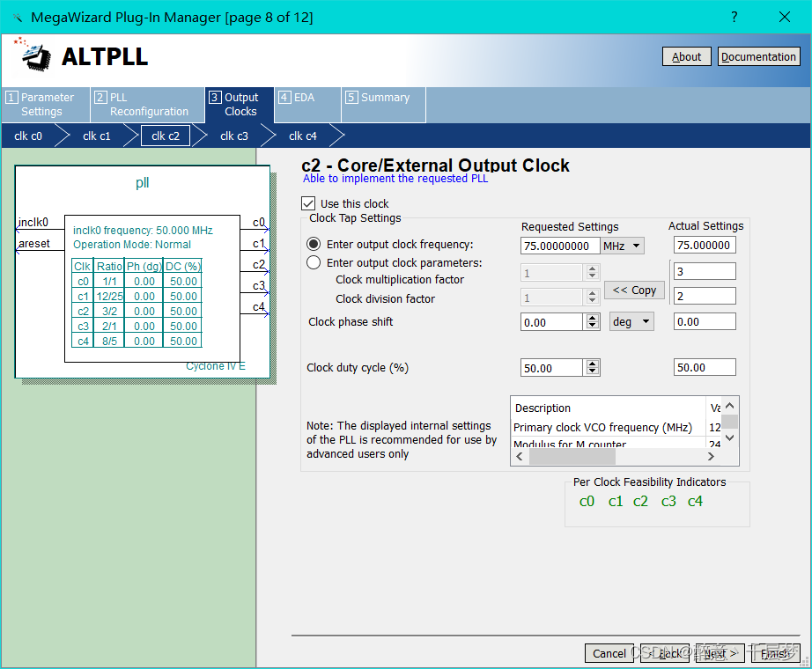Image resolution: width=812 pixels, height=669 pixels.
Task: Click the actual multiplication factor 3 field
Action: pos(705,271)
